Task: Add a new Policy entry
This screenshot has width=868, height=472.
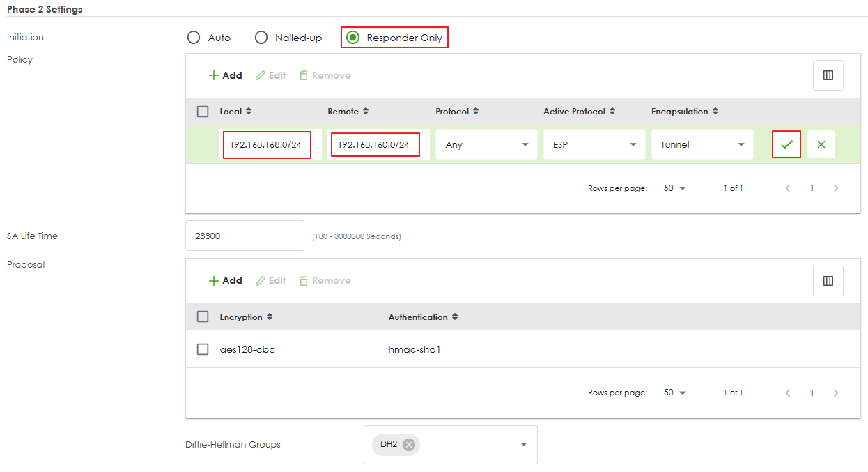Action: pyautogui.click(x=226, y=75)
